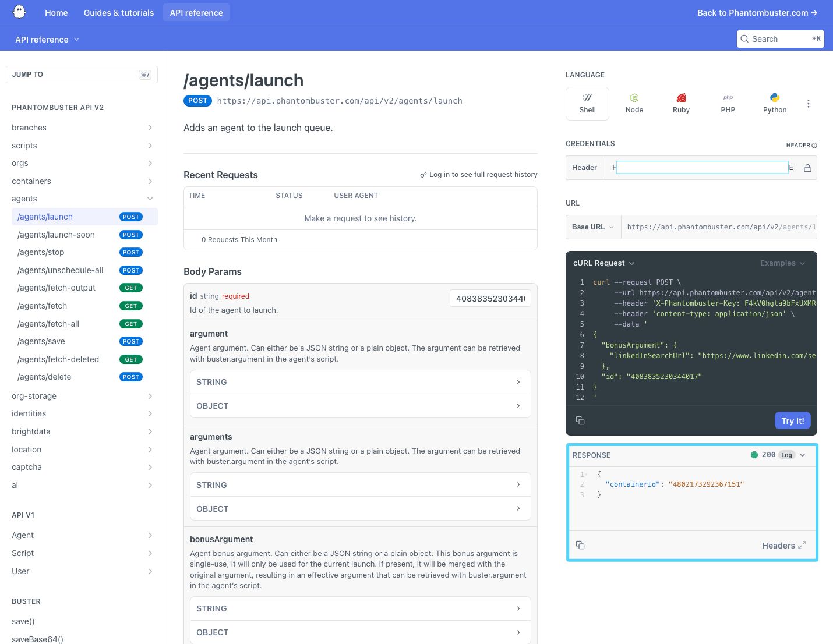833x644 pixels.
Task: Open the API reference tab
Action: point(196,12)
